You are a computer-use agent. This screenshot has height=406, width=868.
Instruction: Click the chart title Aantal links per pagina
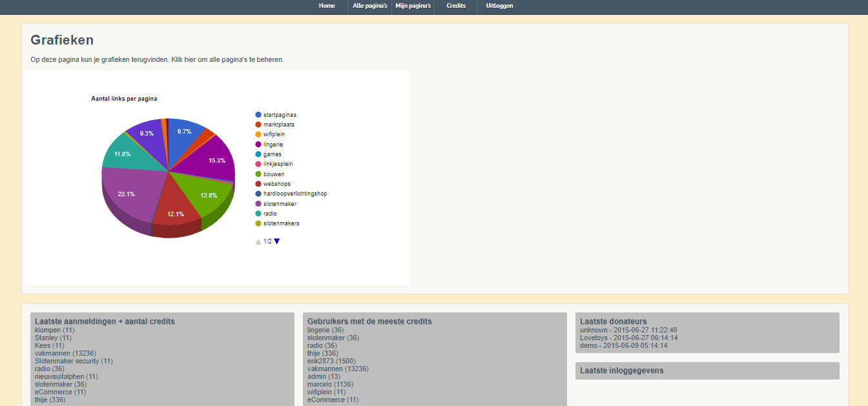tap(124, 99)
